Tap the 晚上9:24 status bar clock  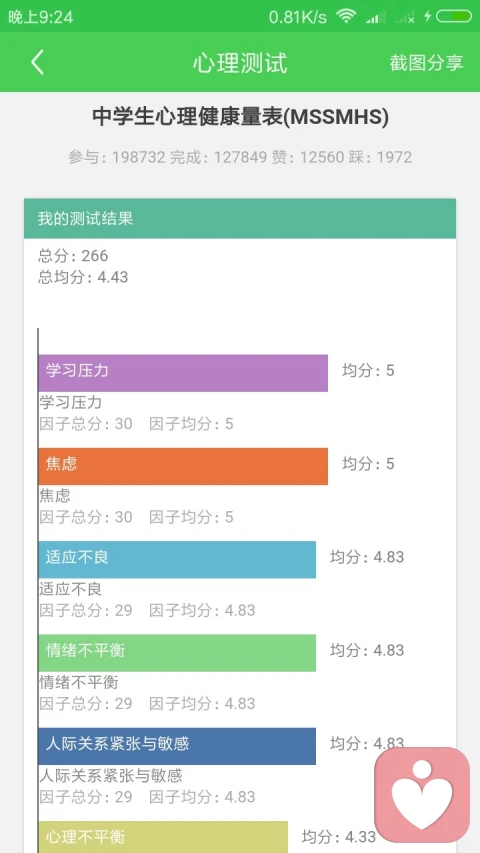(41, 17)
